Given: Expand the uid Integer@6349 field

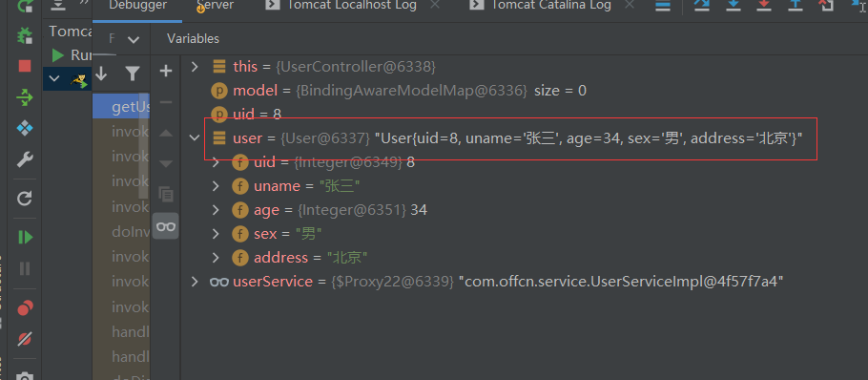Looking at the screenshot, I should (x=216, y=162).
